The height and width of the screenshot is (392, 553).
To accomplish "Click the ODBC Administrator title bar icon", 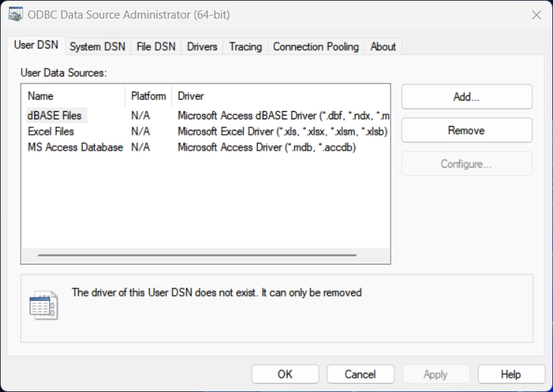I will click(15, 14).
